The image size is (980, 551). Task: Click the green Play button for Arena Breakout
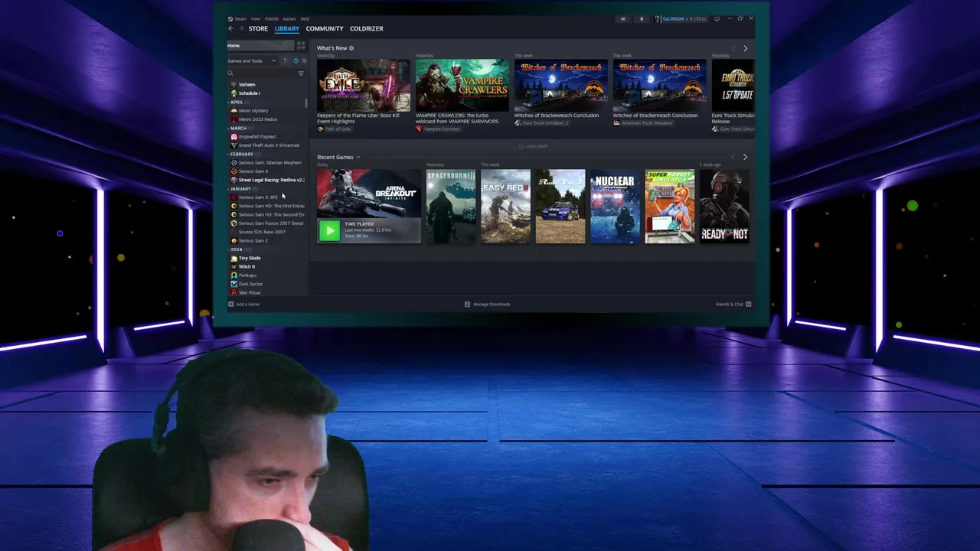click(329, 231)
